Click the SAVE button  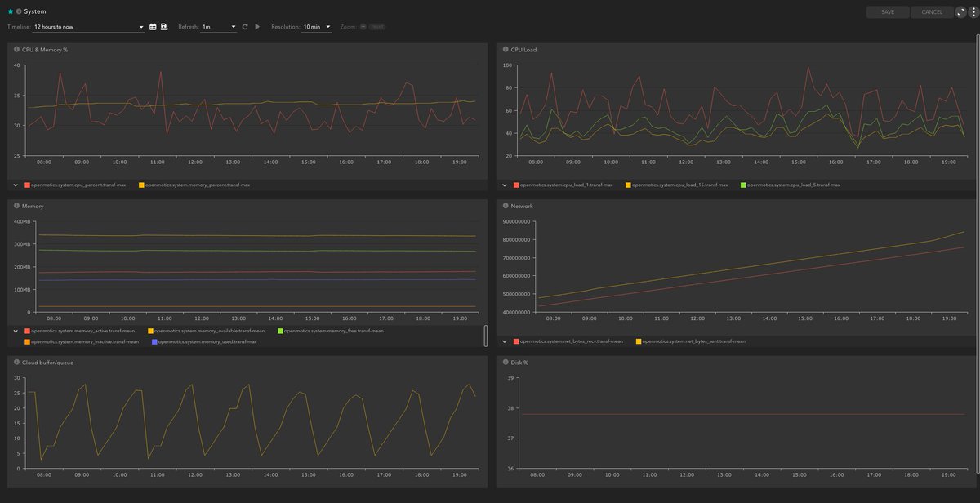point(888,12)
